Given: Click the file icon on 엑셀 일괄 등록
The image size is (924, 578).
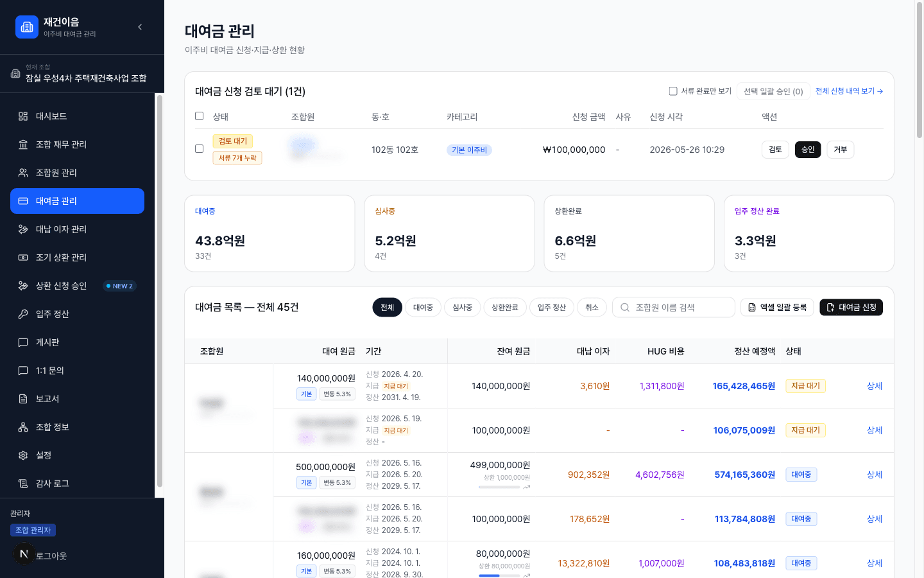Looking at the screenshot, I should pos(752,308).
